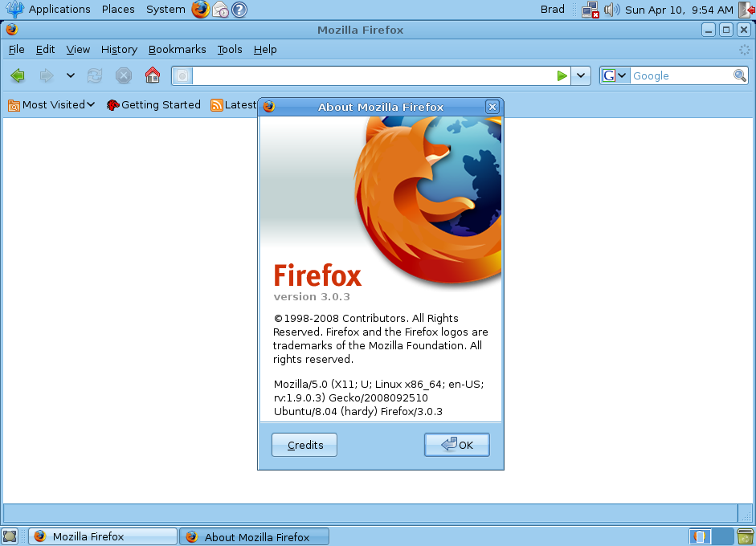Open the Getting Started bookmark
This screenshot has height=546, width=756.
(x=153, y=105)
